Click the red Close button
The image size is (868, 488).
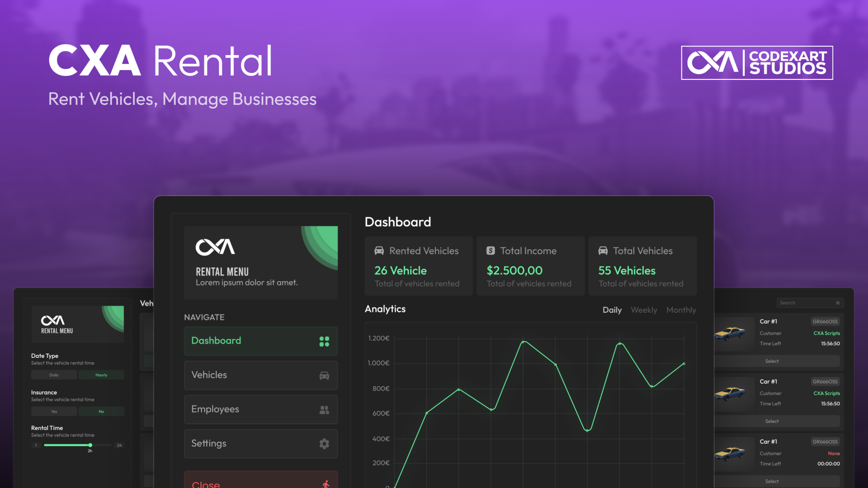point(261,480)
